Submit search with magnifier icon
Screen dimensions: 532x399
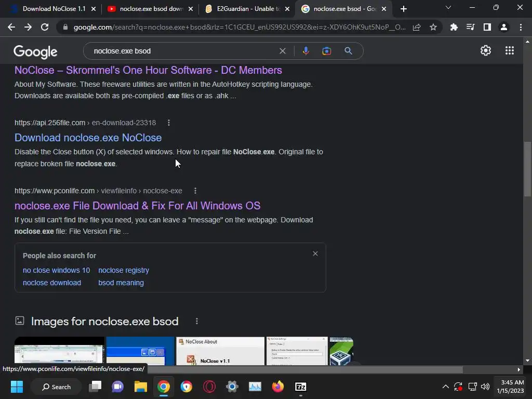pyautogui.click(x=348, y=51)
